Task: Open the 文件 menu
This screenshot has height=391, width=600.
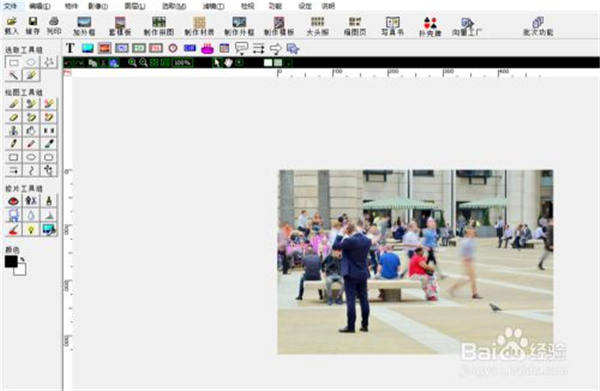Action: [10, 6]
